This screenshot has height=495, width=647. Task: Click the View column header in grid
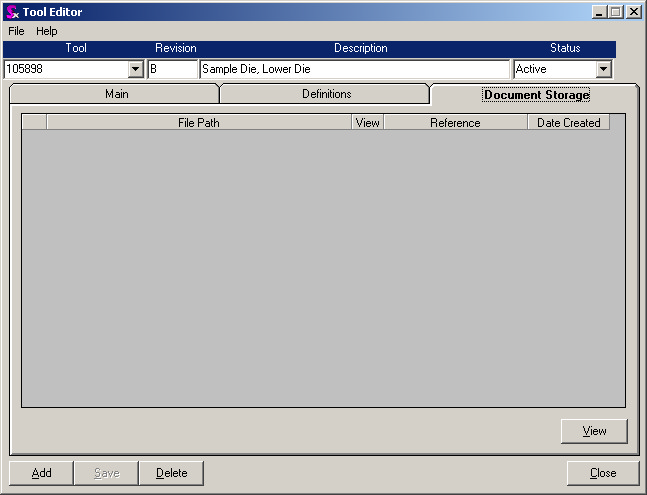(x=367, y=123)
